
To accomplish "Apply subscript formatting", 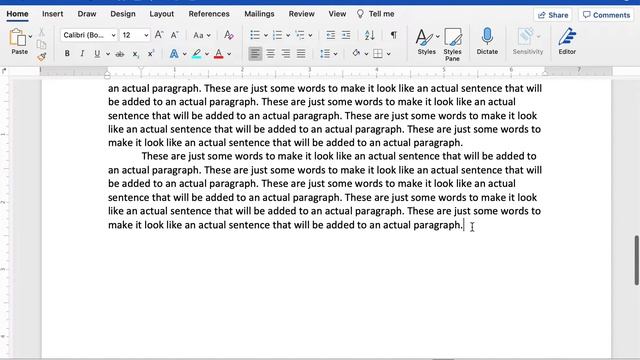I will pos(136,54).
